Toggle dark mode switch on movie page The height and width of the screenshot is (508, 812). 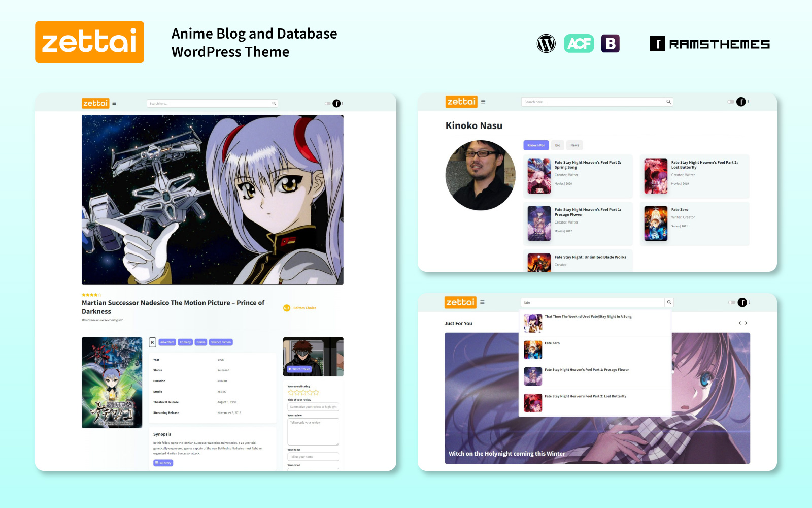[328, 103]
